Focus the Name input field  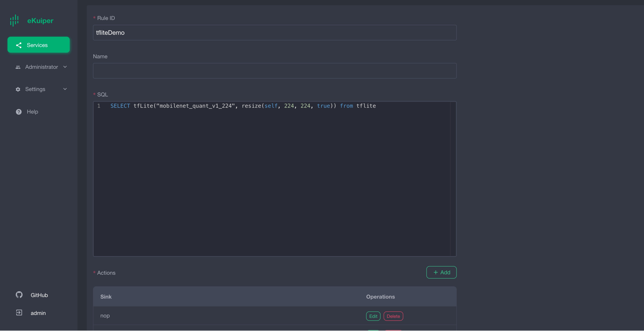(275, 71)
